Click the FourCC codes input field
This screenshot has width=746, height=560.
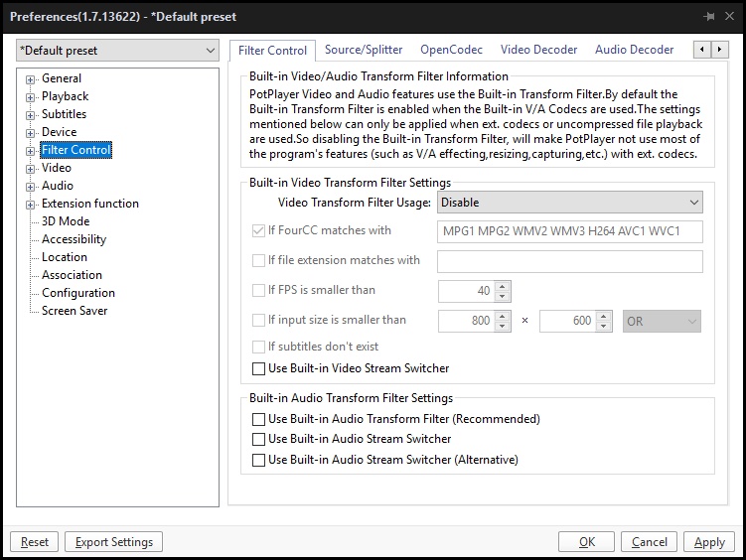570,231
